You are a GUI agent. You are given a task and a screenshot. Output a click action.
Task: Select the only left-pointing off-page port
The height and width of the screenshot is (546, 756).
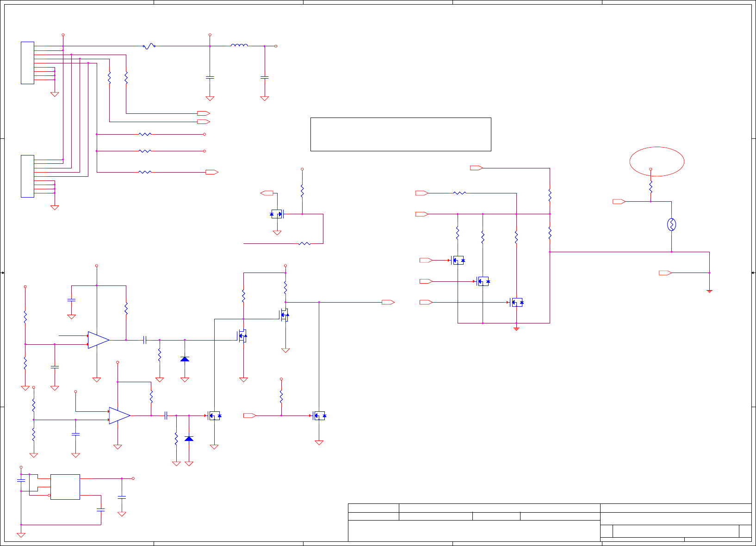tap(267, 193)
